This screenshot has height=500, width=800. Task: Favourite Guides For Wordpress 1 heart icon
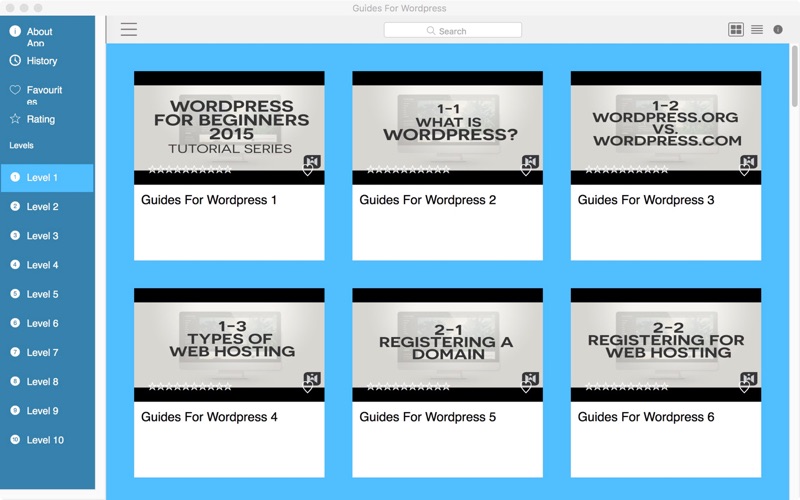pyautogui.click(x=308, y=171)
